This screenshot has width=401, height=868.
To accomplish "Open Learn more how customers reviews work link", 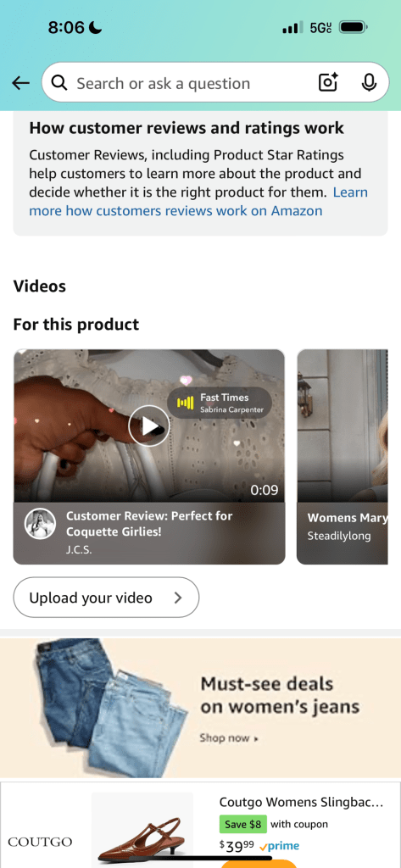I will (x=198, y=202).
